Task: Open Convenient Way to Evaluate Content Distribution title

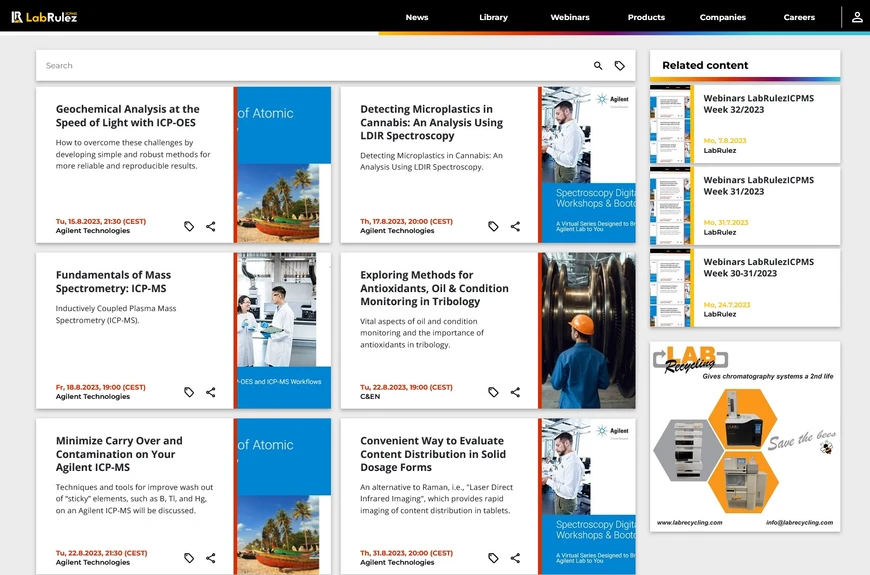Action: coord(433,453)
